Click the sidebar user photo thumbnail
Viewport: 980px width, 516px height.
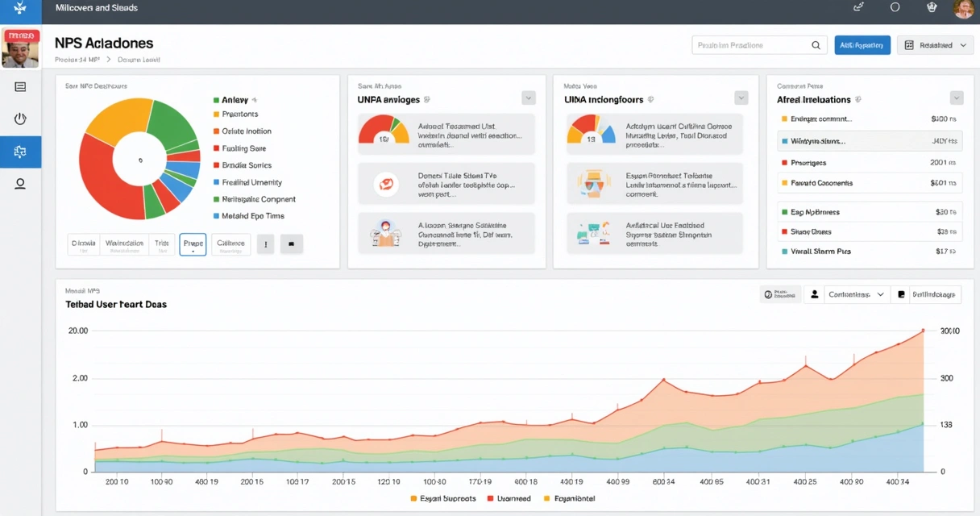tap(21, 49)
